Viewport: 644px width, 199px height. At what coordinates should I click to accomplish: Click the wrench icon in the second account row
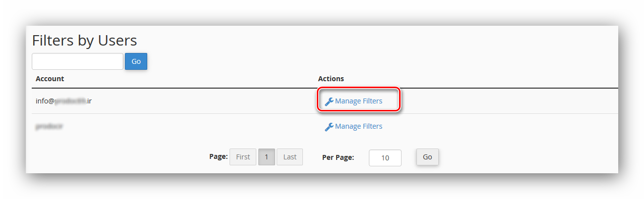coord(329,127)
